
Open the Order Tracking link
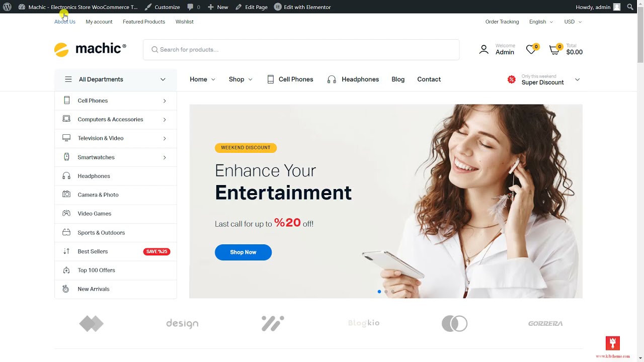point(502,22)
